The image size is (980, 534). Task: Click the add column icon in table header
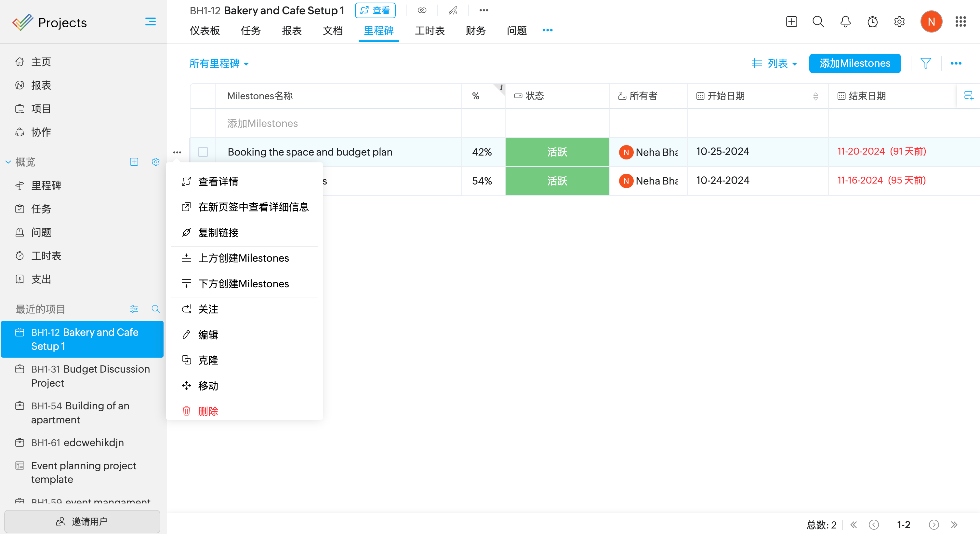[969, 96]
